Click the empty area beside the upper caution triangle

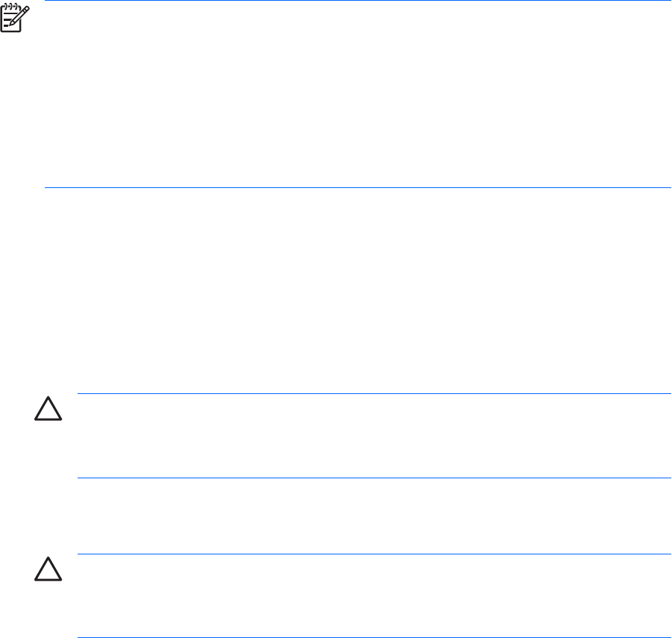click(x=373, y=437)
